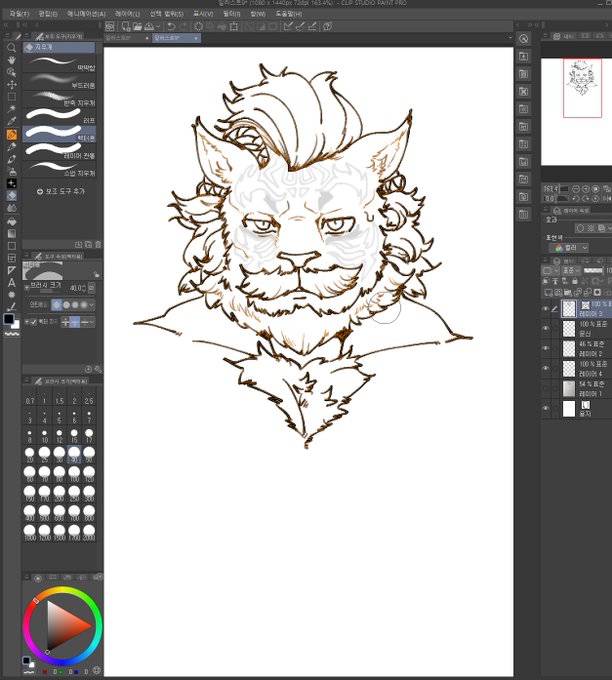Viewport: 612px width, 680px height.
Task: Select the Gradient tool
Action: point(12,233)
